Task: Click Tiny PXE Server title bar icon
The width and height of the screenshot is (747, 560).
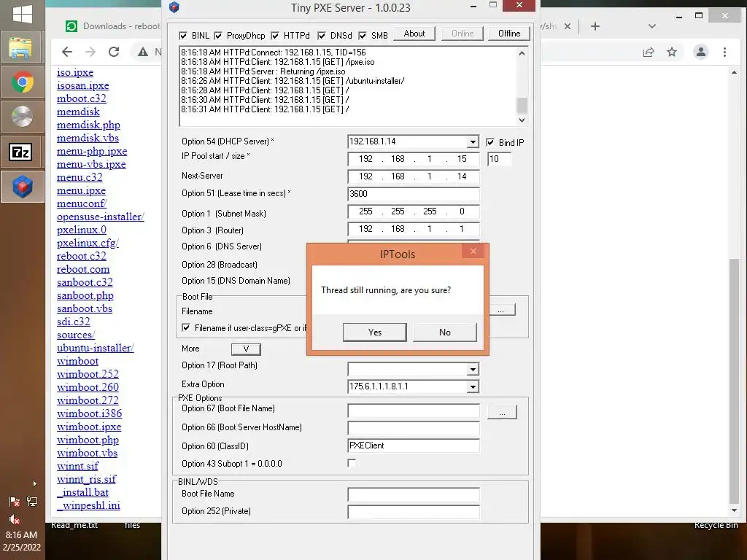Action: click(x=174, y=7)
